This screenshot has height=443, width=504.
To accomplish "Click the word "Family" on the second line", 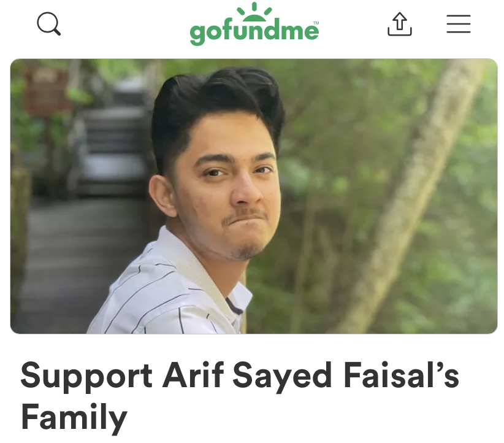I will pyautogui.click(x=74, y=418).
